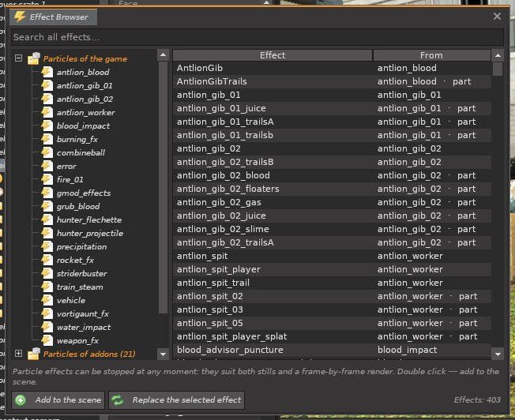515x420 pixels.
Task: Select blood_advisor_puncture effect
Action: (x=332, y=350)
